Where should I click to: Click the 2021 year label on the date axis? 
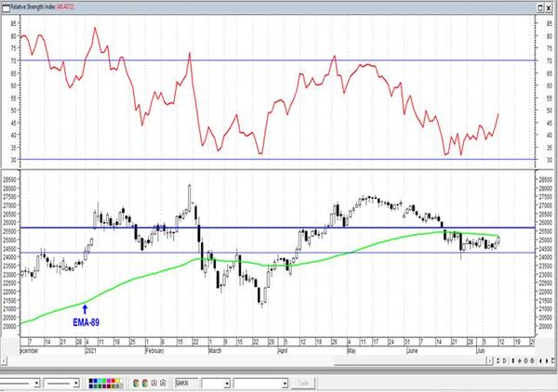coord(91,351)
